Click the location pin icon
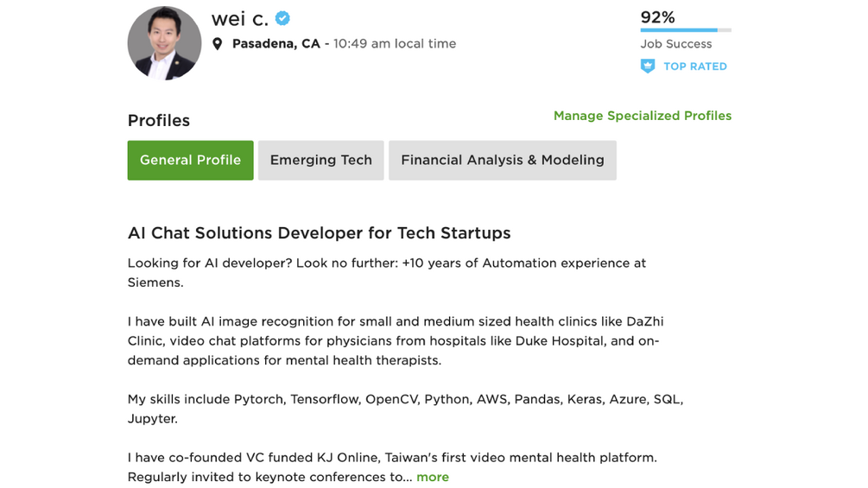Viewport: 868px width, 488px height. pyautogui.click(x=218, y=44)
